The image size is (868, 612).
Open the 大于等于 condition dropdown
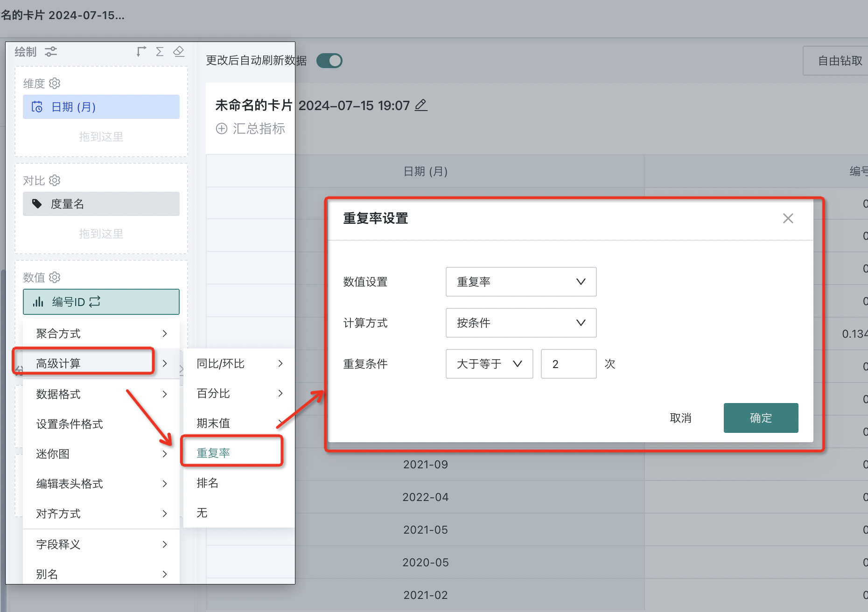click(x=489, y=364)
